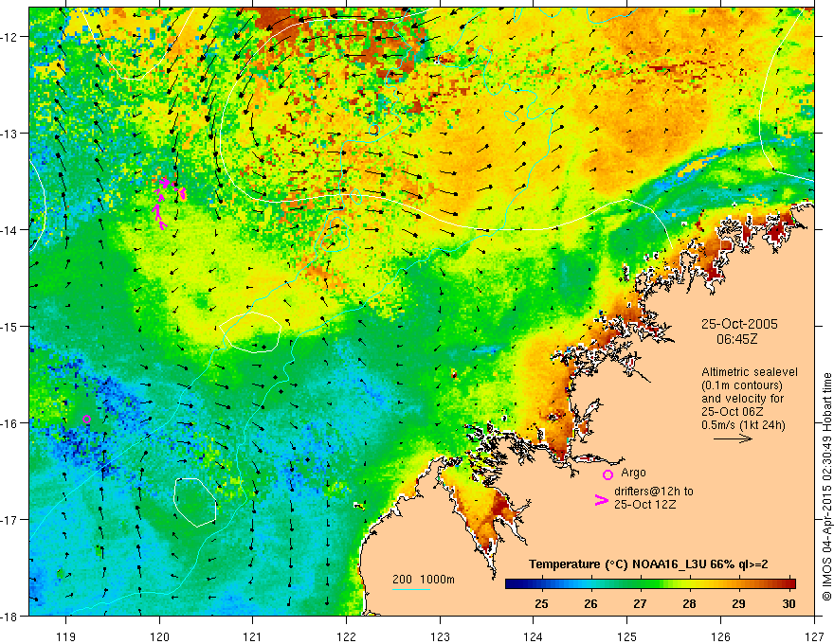
Task: Click the '25-Oct 06Z' text
Action: (x=733, y=412)
